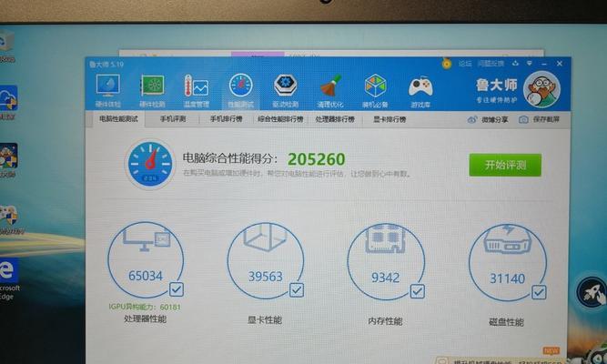Click the processor score 65034

coord(146,276)
